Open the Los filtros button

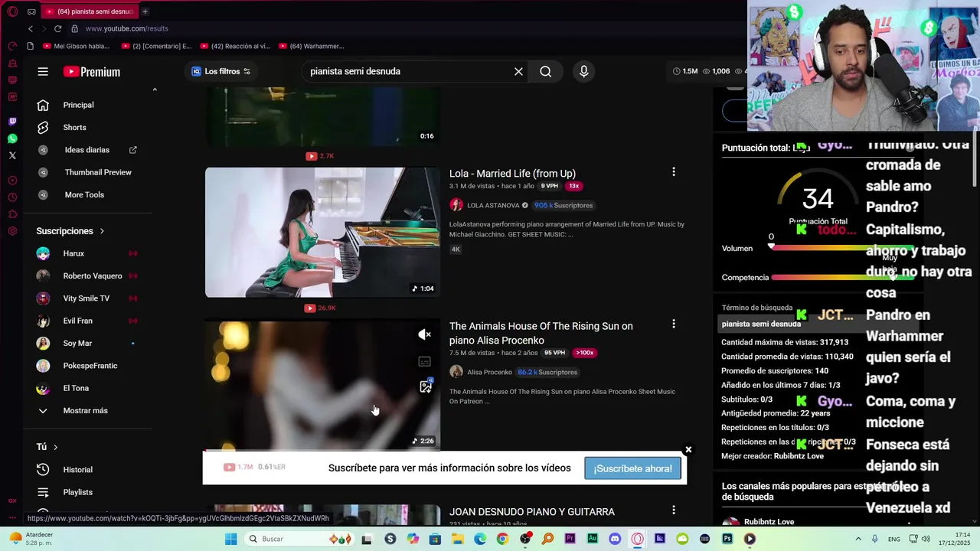pos(221,71)
